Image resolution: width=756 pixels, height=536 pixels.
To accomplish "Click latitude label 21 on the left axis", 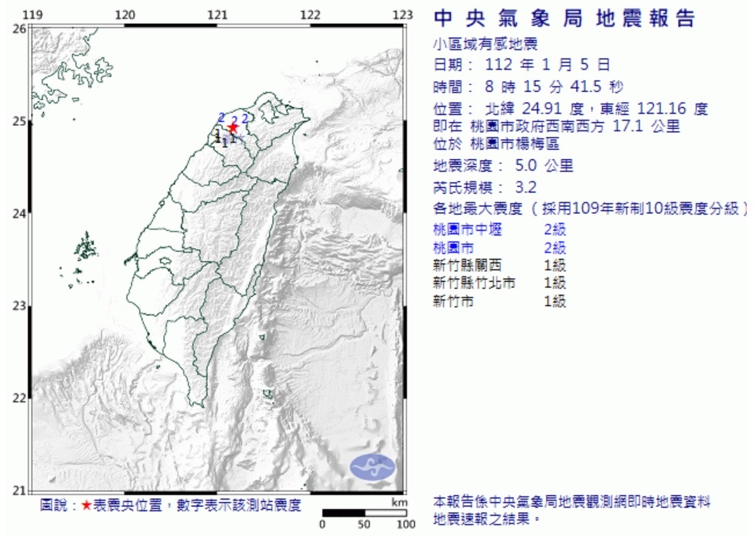I will [19, 490].
